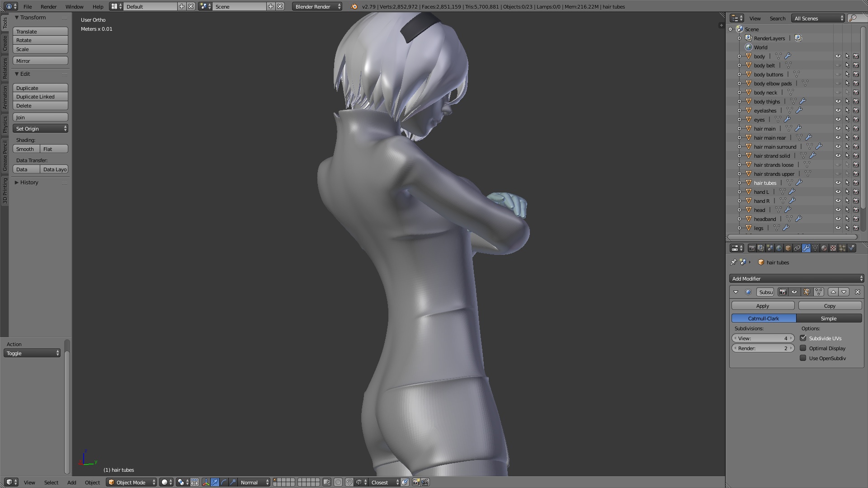Open the Scene properties tab
Viewport: 868px width, 488px height.
(770, 248)
